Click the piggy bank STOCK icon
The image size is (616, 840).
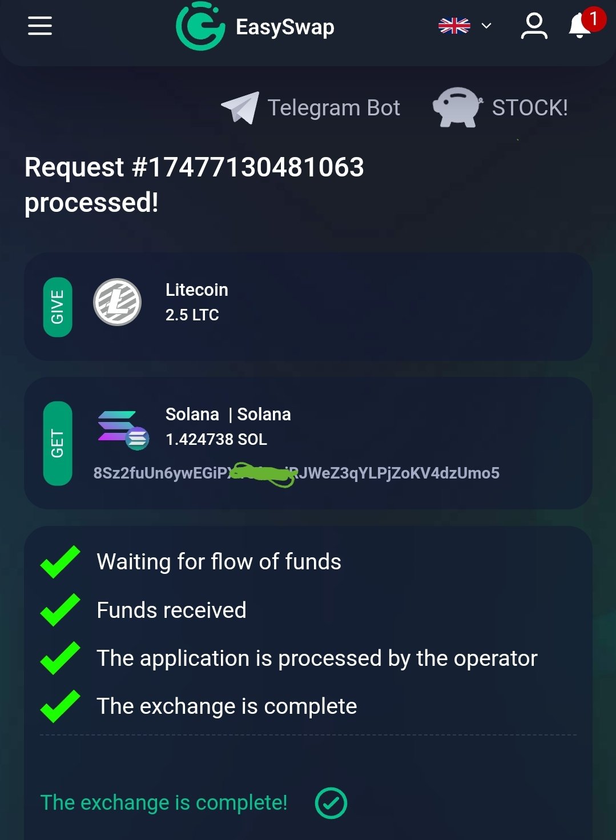point(457,107)
